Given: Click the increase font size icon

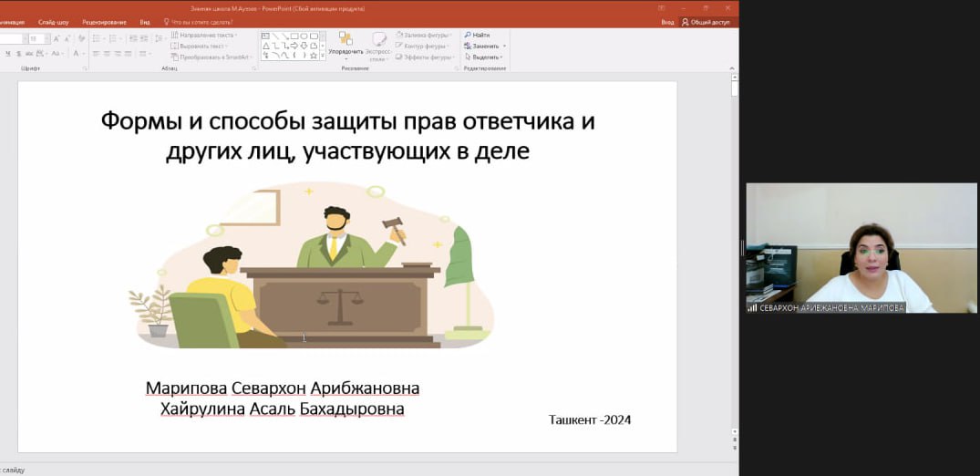Looking at the screenshot, I should (x=57, y=39).
